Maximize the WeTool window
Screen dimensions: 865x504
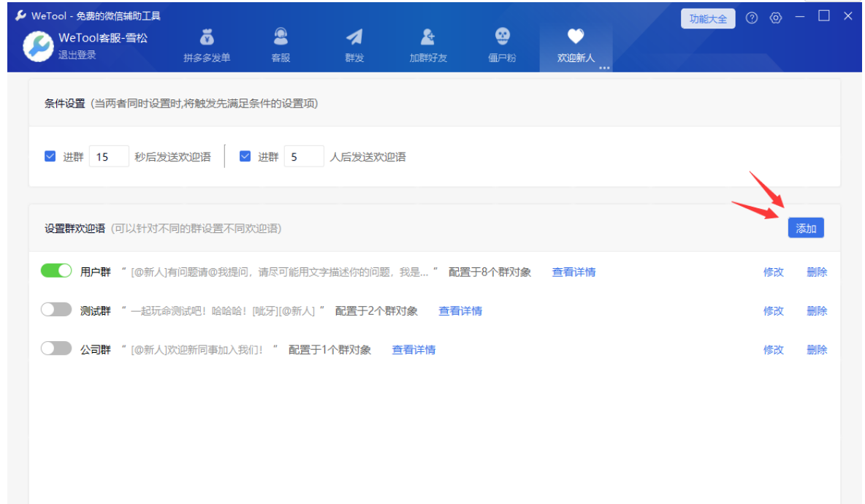click(x=823, y=16)
